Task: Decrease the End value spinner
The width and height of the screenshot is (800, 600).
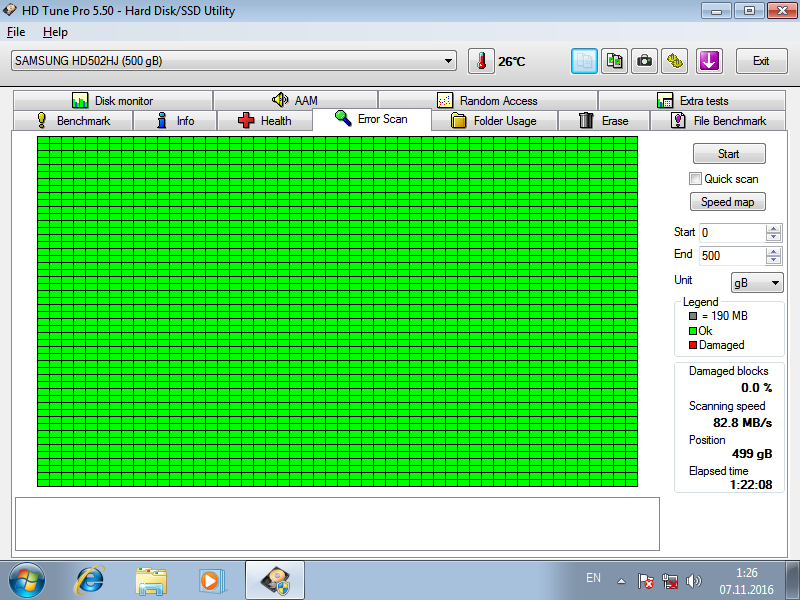Action: [773, 260]
